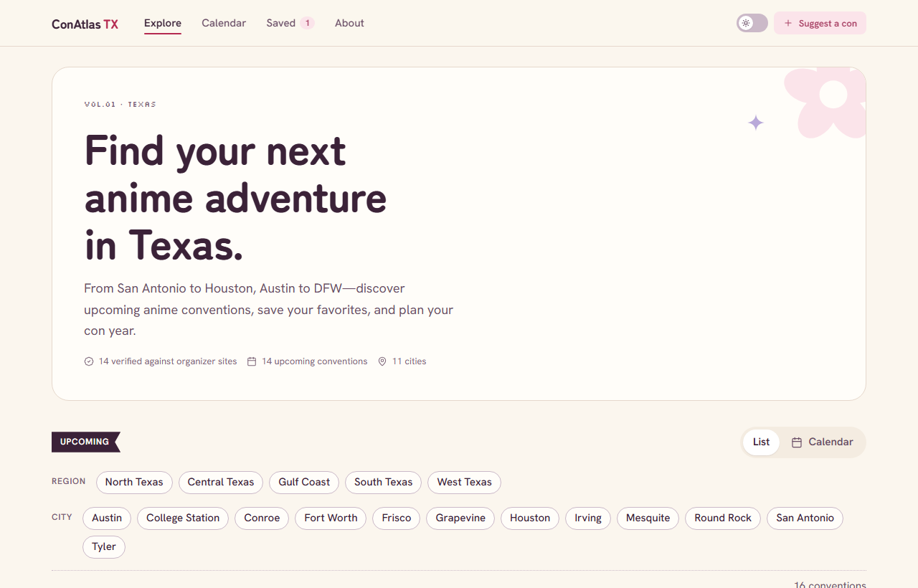The height and width of the screenshot is (588, 918).
Task: Choose the Grapevine city filter
Action: point(460,518)
